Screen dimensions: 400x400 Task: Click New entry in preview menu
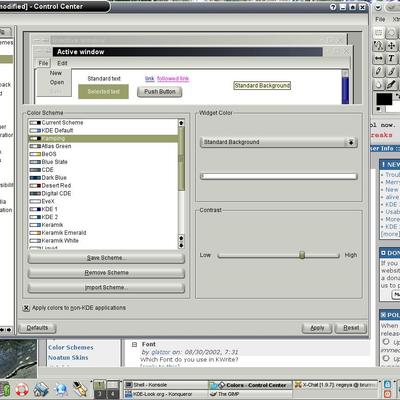[56, 73]
